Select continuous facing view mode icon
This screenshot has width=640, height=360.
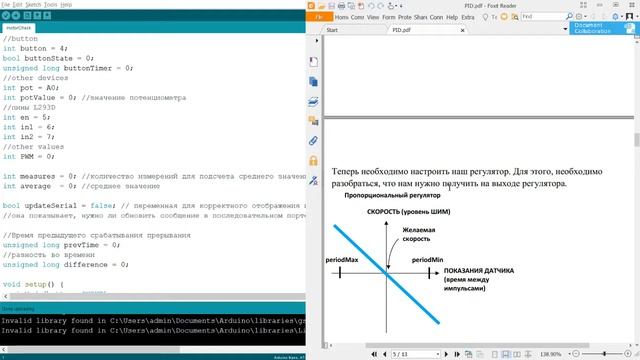(528, 354)
